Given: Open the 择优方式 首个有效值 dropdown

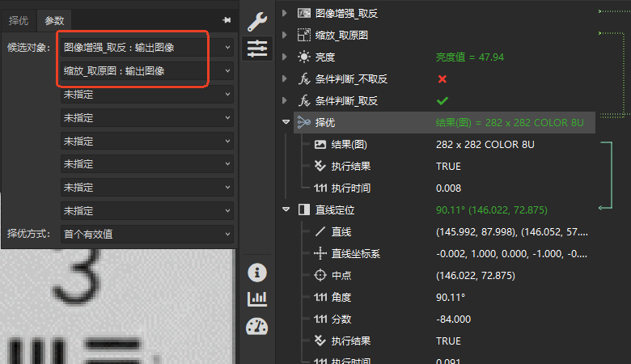Looking at the screenshot, I should click(x=147, y=234).
